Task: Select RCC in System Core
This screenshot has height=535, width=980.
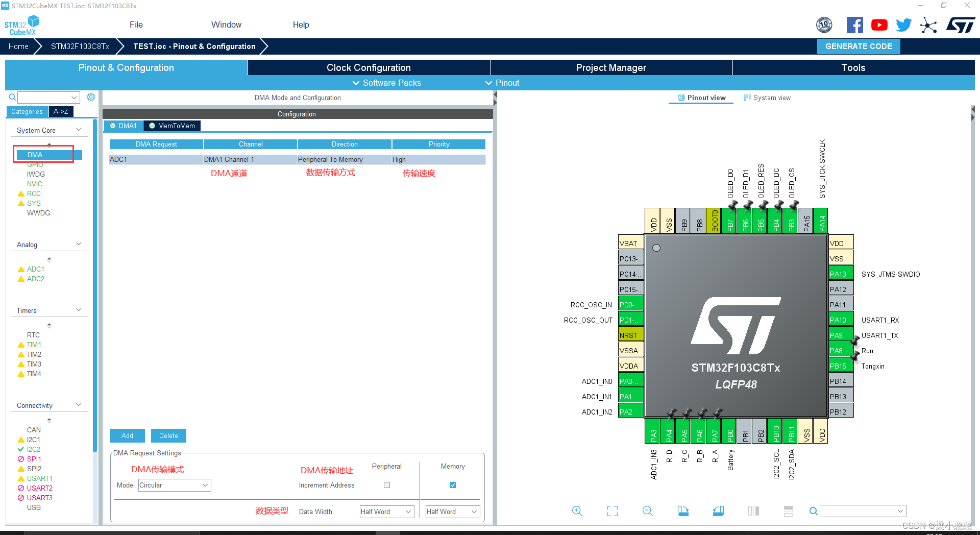Action: [x=34, y=193]
